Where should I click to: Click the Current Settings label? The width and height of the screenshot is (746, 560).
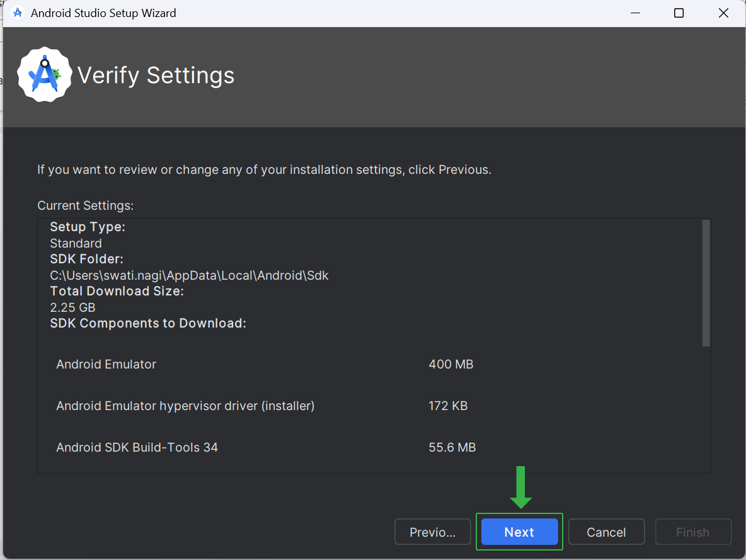click(x=86, y=205)
